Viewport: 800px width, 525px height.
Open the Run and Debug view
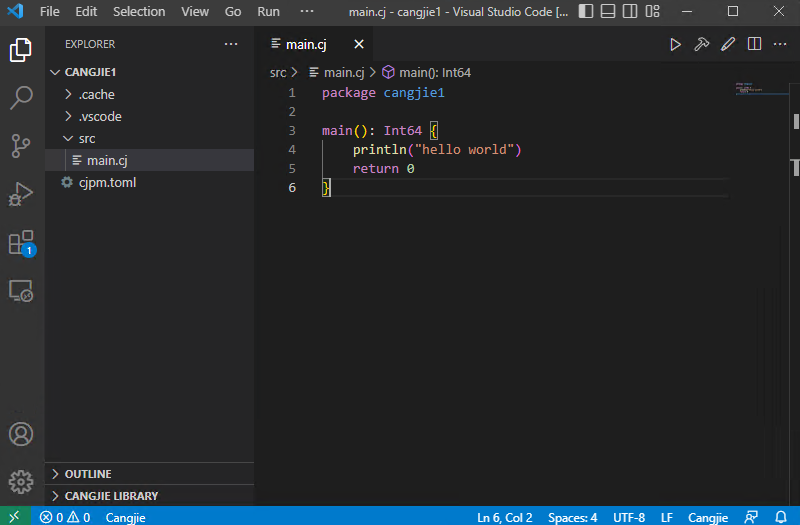click(21, 194)
